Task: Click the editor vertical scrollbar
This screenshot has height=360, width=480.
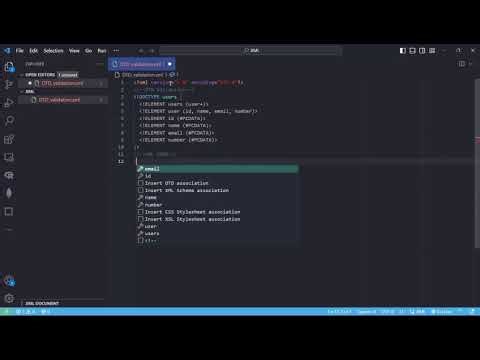Action: click(x=477, y=163)
